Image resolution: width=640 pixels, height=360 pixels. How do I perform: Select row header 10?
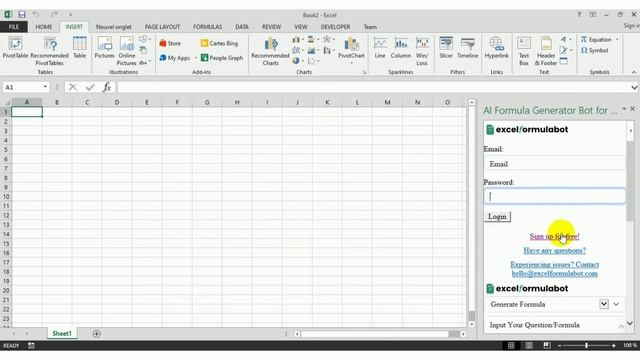(6, 197)
